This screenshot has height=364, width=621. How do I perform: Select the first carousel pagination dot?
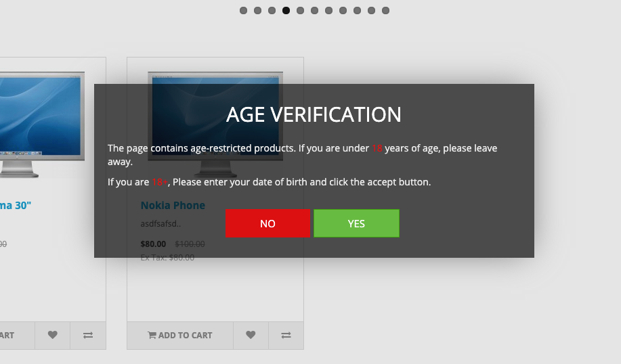point(244,11)
